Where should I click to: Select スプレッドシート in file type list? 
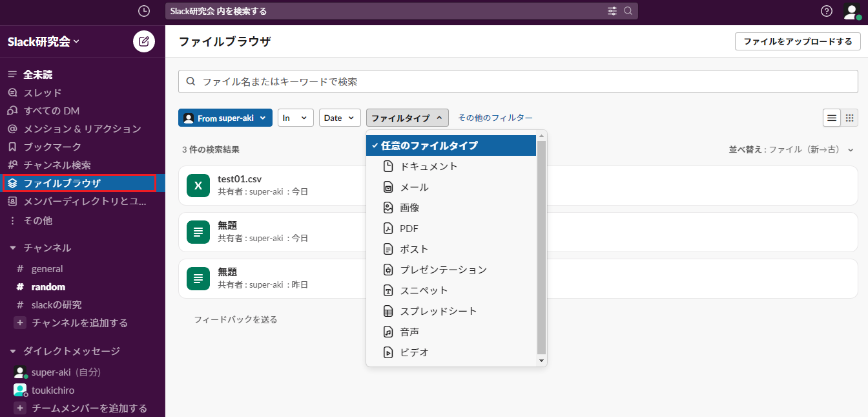[x=439, y=311]
